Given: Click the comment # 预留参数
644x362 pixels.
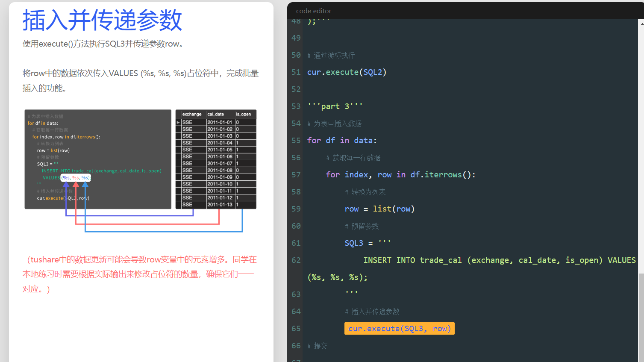Looking at the screenshot, I should (362, 226).
